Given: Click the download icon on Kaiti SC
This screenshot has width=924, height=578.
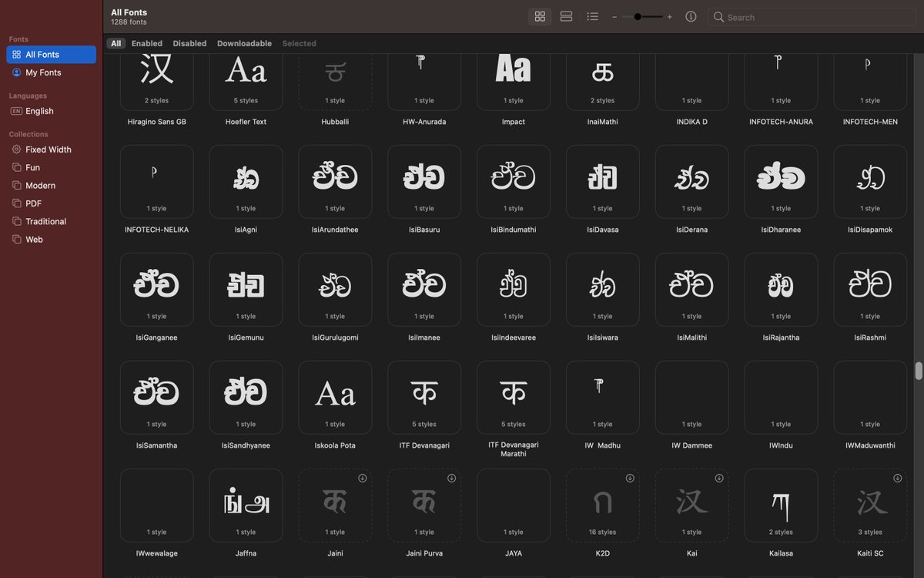Looking at the screenshot, I should (x=897, y=479).
